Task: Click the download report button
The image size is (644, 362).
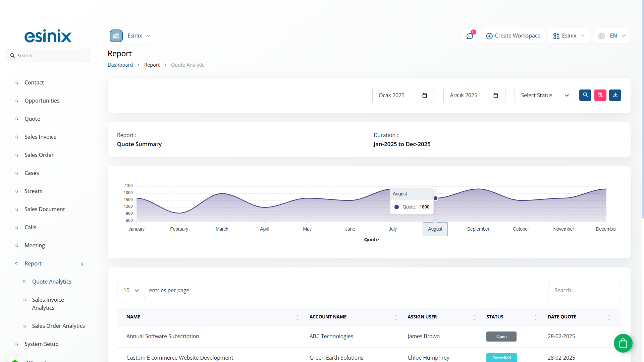Action: pos(615,95)
